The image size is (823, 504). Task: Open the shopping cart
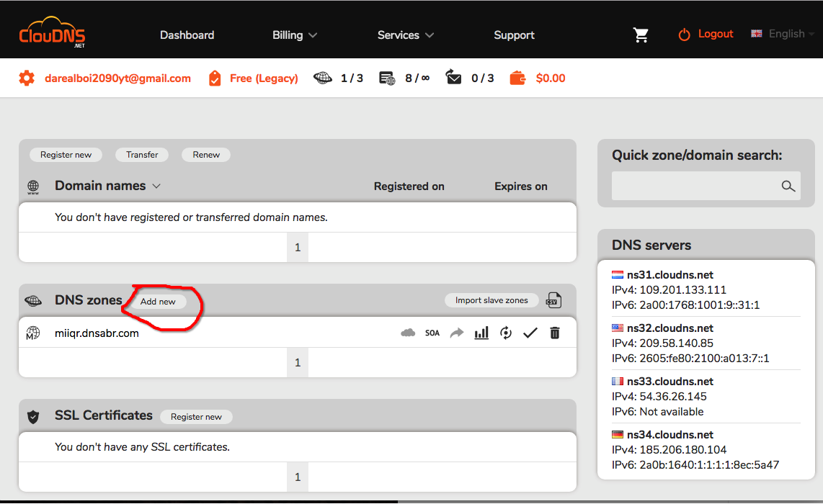[x=641, y=35]
